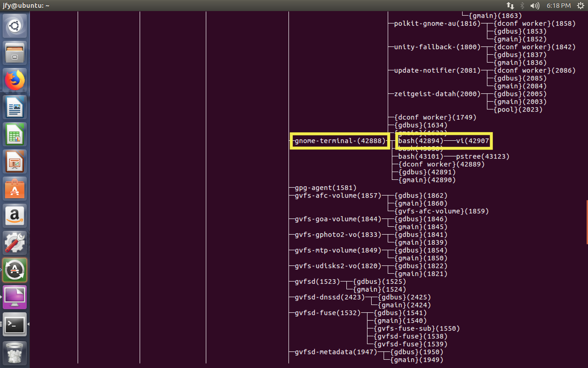Click {dconf worker}(1749) entry

(x=435, y=117)
